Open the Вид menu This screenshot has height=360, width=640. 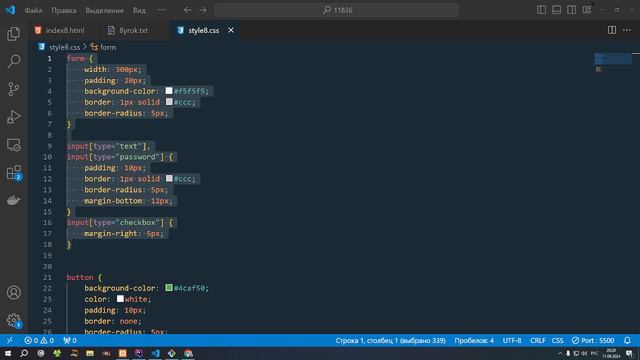[139, 10]
